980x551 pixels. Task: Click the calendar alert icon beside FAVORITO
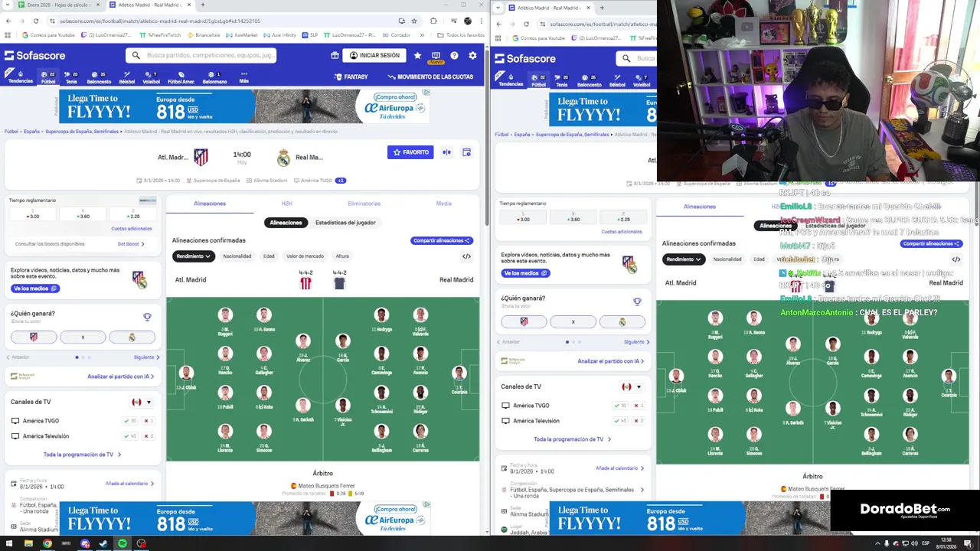tap(466, 152)
